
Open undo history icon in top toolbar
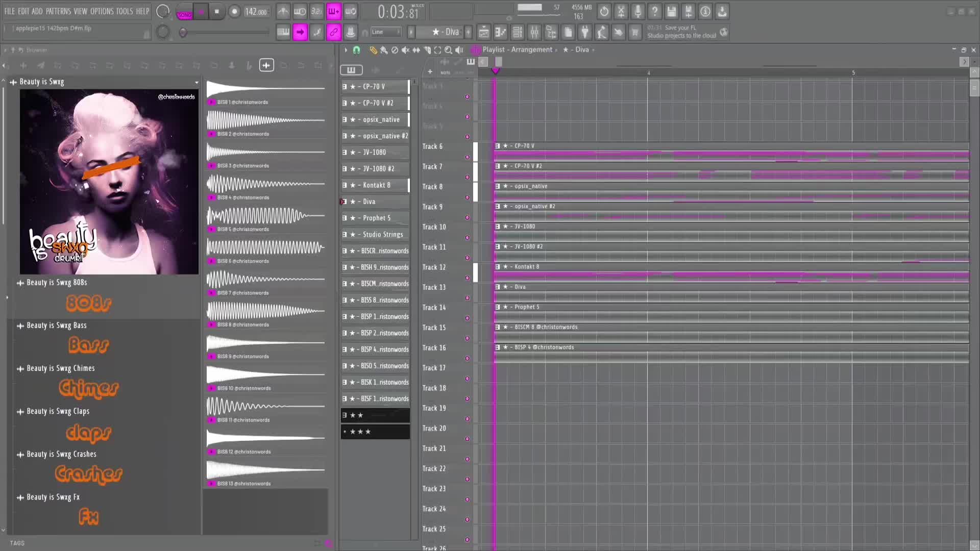click(x=604, y=11)
